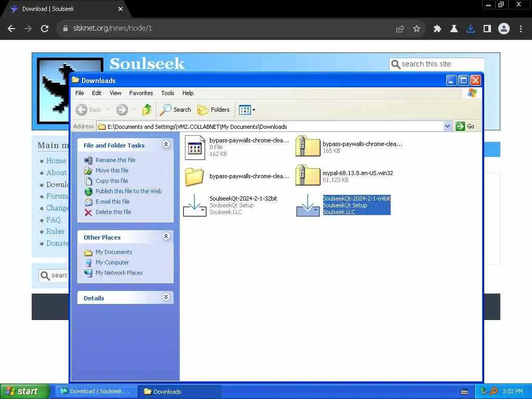Image resolution: width=532 pixels, height=399 pixels.
Task: Go back in Chrome browser
Action: (11, 29)
